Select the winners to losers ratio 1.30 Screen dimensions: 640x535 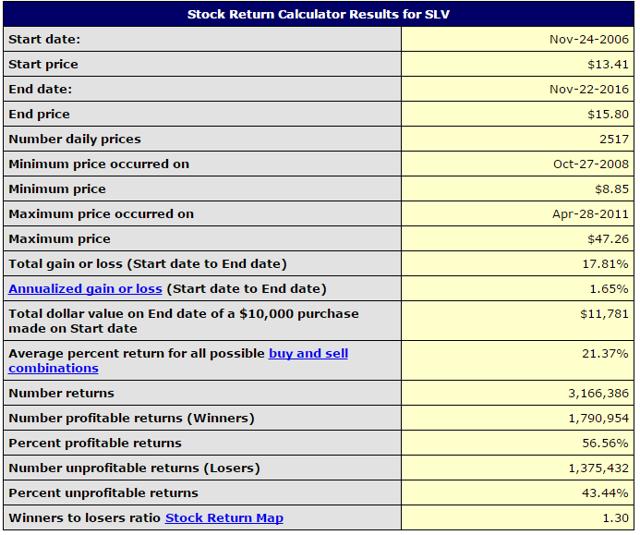coord(616,518)
